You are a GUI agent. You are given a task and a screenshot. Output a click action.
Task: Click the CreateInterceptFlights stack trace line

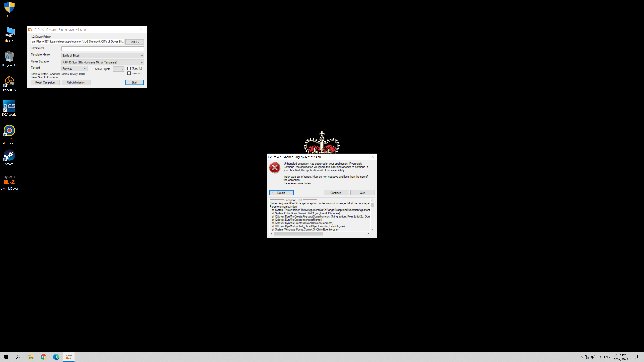297,220
